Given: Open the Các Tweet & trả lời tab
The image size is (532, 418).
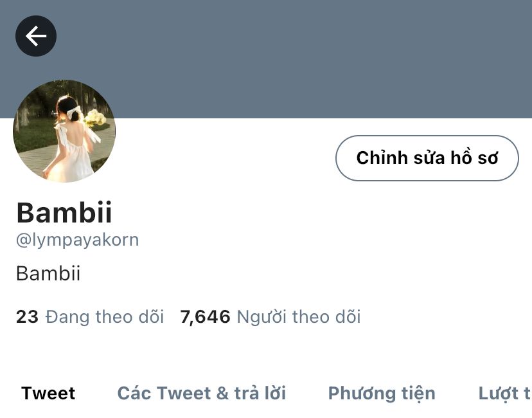Looking at the screenshot, I should 202,394.
